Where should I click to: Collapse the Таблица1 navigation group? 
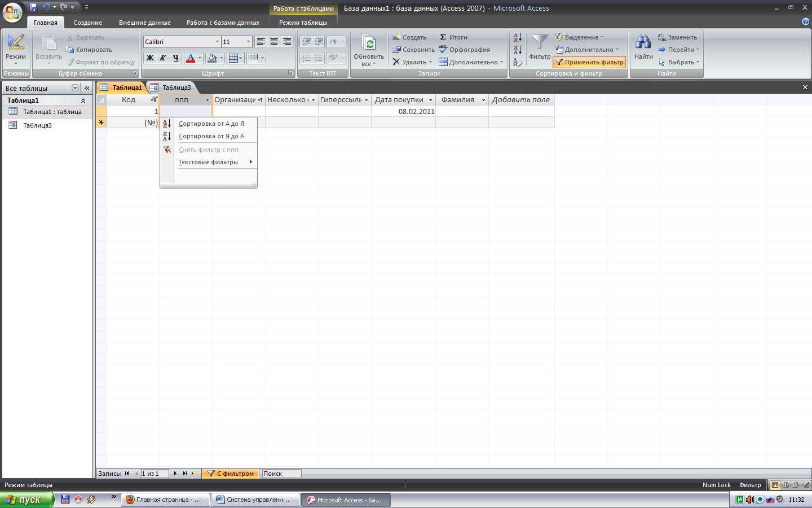coord(83,100)
